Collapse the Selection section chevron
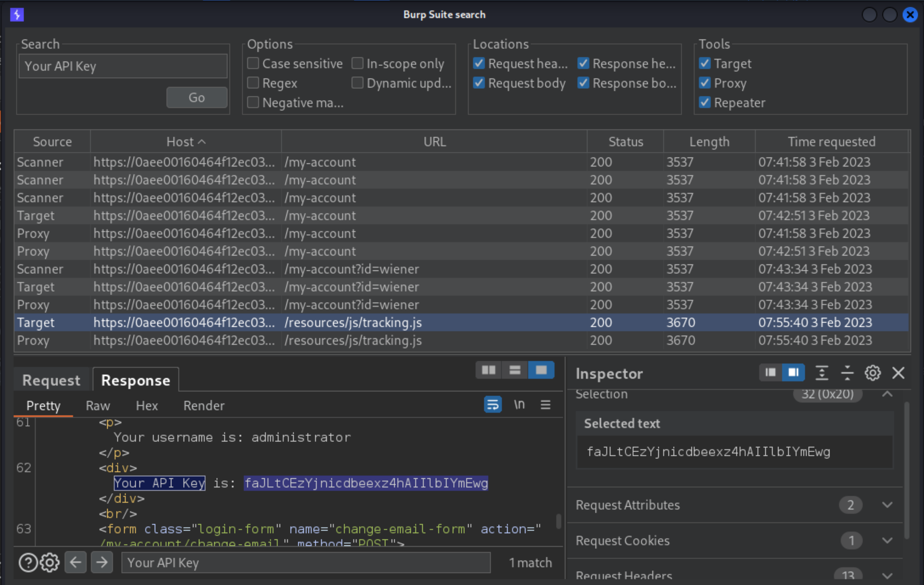This screenshot has width=924, height=585. [887, 394]
